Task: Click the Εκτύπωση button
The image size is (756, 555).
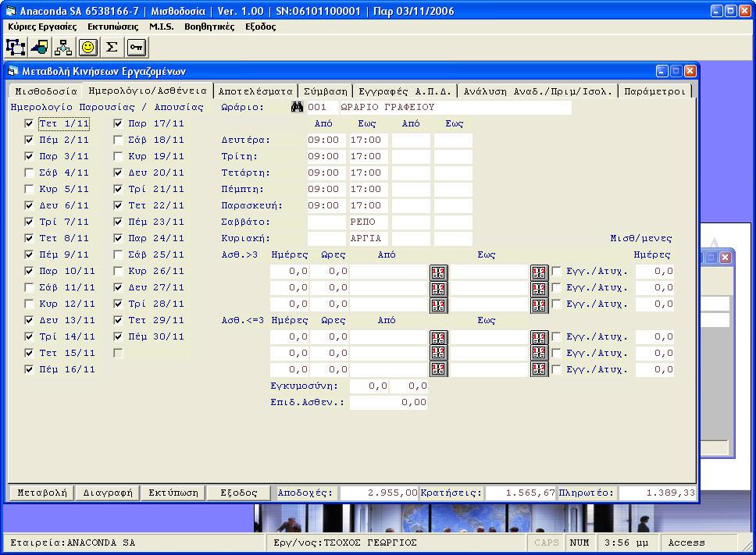Action: click(173, 493)
